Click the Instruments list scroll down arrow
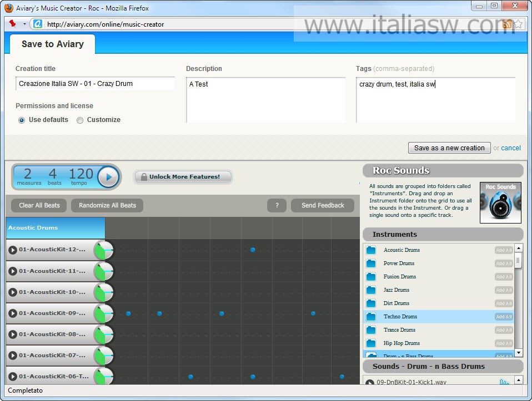The height and width of the screenshot is (401, 532). click(518, 353)
